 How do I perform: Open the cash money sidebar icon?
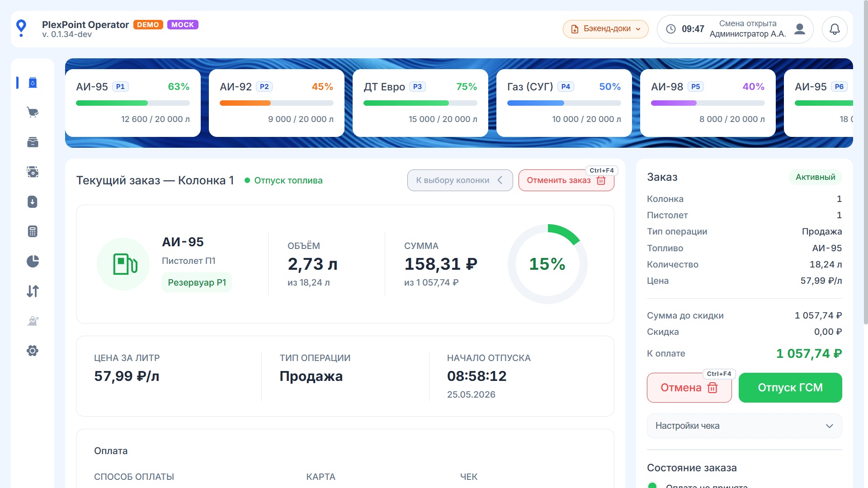click(x=33, y=172)
